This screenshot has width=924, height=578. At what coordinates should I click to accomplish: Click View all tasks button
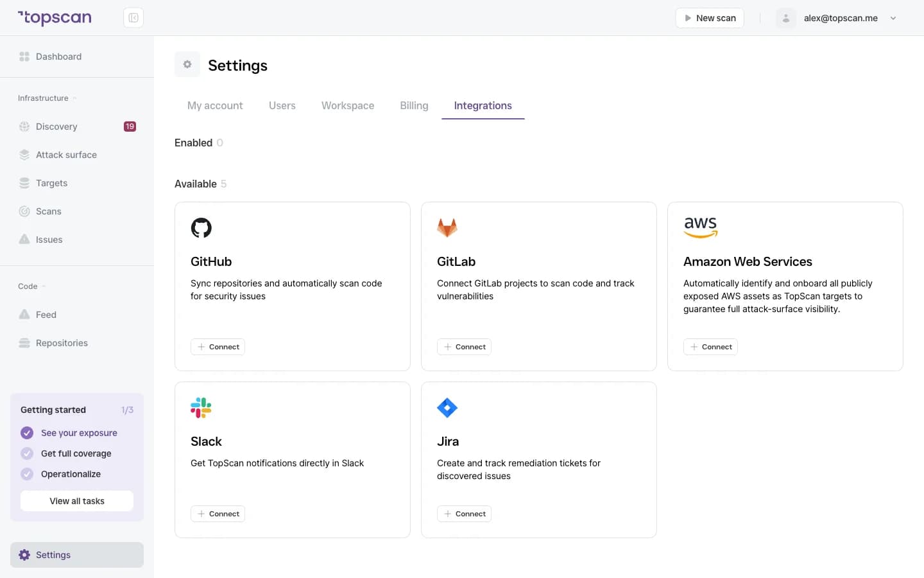[x=77, y=501]
